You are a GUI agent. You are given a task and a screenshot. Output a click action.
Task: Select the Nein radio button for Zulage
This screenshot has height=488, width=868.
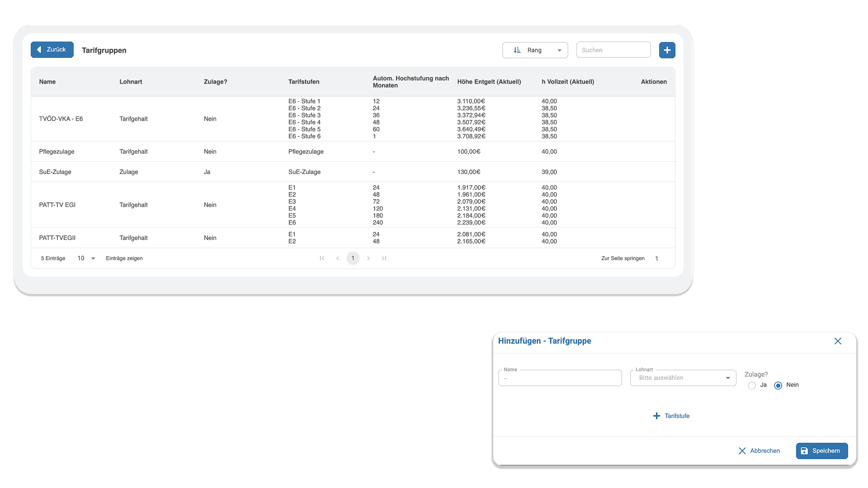coord(778,385)
